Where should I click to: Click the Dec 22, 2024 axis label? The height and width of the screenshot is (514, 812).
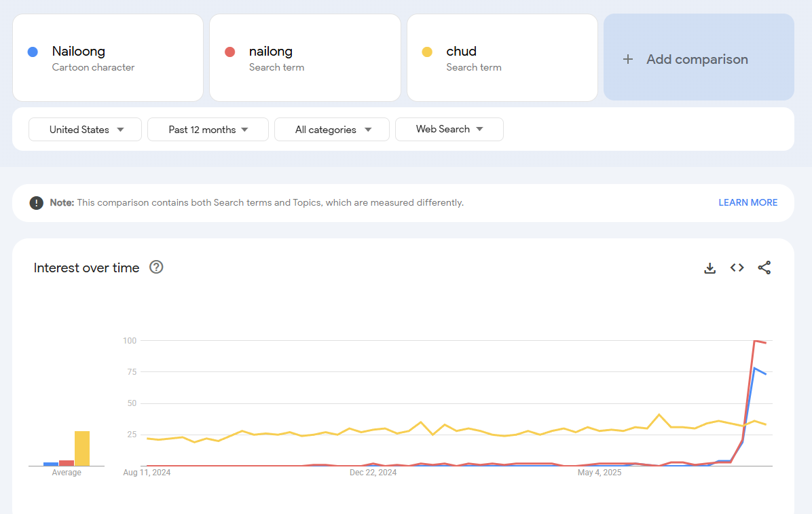(x=373, y=473)
